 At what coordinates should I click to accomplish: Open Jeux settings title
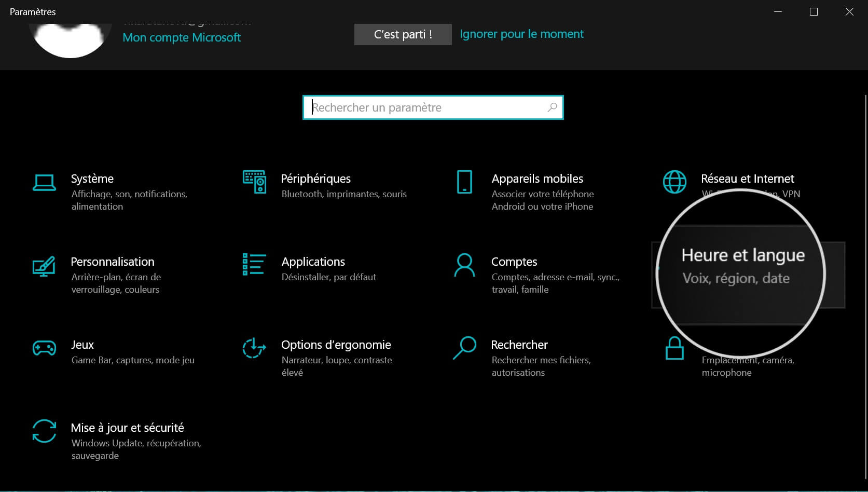[x=82, y=345]
